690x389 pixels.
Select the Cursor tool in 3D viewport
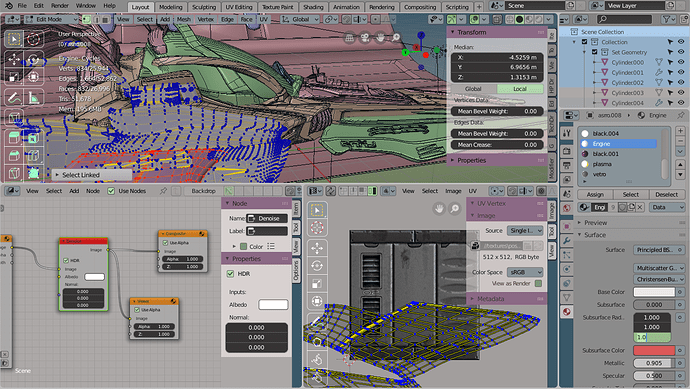pyautogui.click(x=33, y=39)
